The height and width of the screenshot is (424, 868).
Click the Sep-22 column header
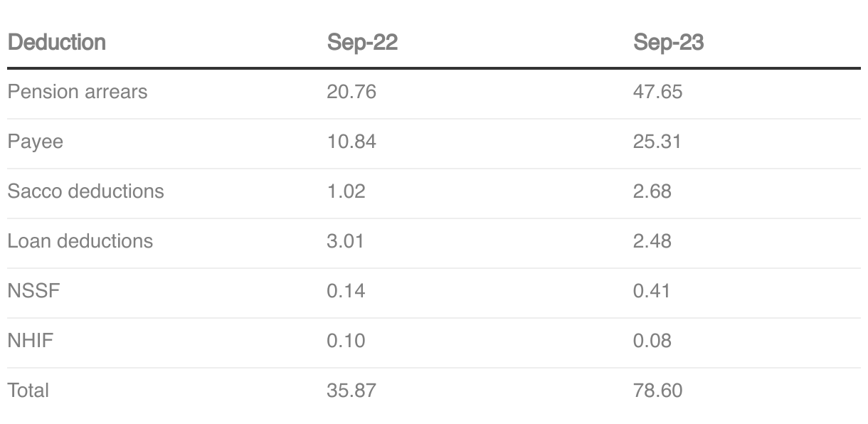coord(362,43)
